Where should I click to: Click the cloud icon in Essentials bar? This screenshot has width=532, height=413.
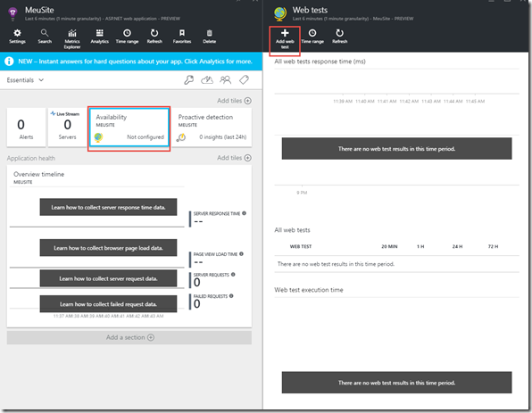[x=207, y=80]
